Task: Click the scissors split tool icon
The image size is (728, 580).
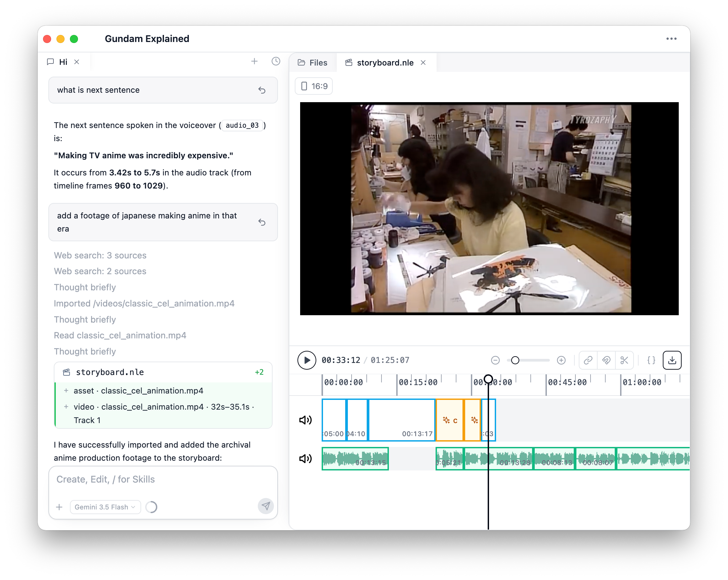Action: pos(624,360)
